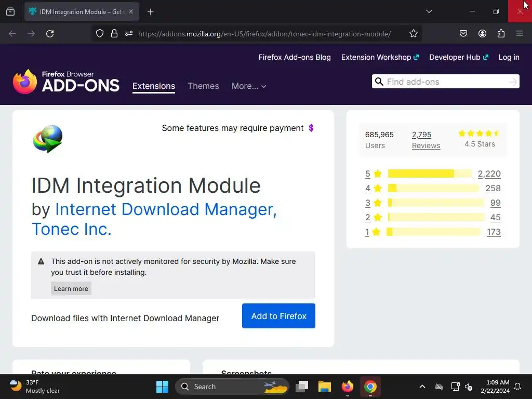Screen dimensions: 532x399
Task: Open the notification bell in system tray
Action: 518,387
